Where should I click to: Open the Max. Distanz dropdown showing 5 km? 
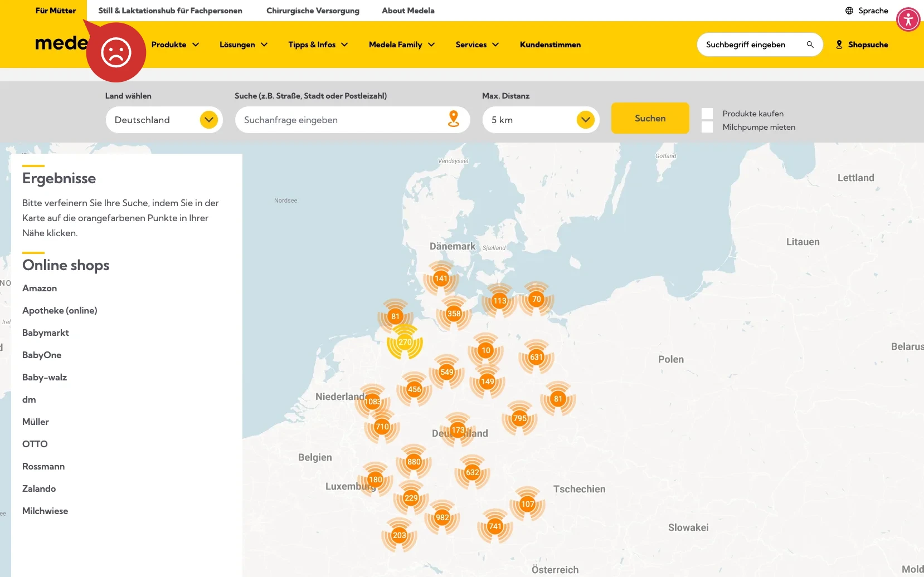tap(541, 120)
